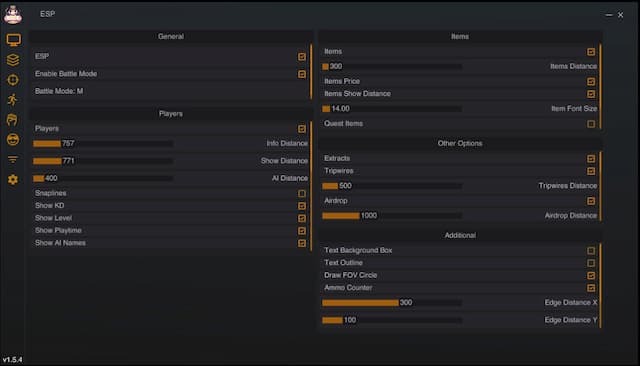Open the monitor display sidebar icon
Image resolution: width=640 pixels, height=366 pixels.
coord(13,40)
